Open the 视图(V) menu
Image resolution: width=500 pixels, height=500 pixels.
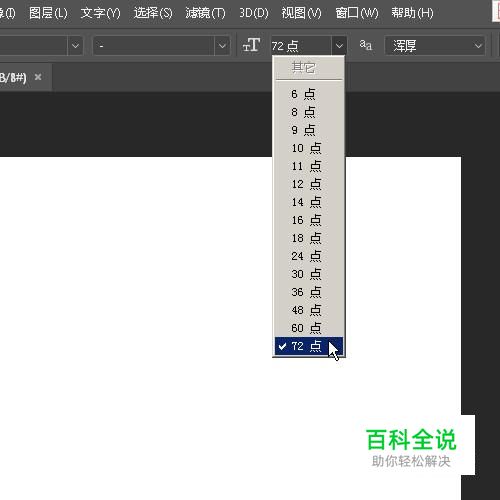pos(301,13)
